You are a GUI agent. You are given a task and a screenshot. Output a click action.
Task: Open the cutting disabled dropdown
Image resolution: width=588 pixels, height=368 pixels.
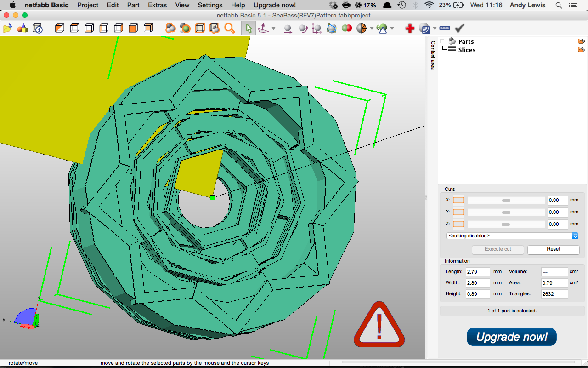(512, 236)
